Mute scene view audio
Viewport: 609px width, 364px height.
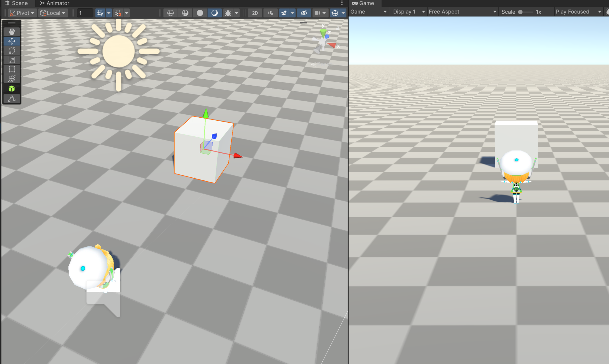point(270,13)
